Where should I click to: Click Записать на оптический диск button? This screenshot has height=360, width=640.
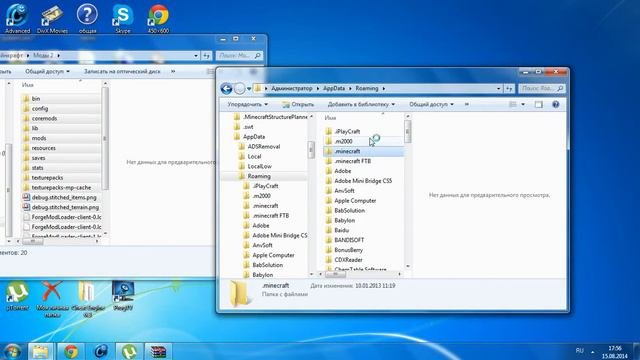click(x=122, y=71)
